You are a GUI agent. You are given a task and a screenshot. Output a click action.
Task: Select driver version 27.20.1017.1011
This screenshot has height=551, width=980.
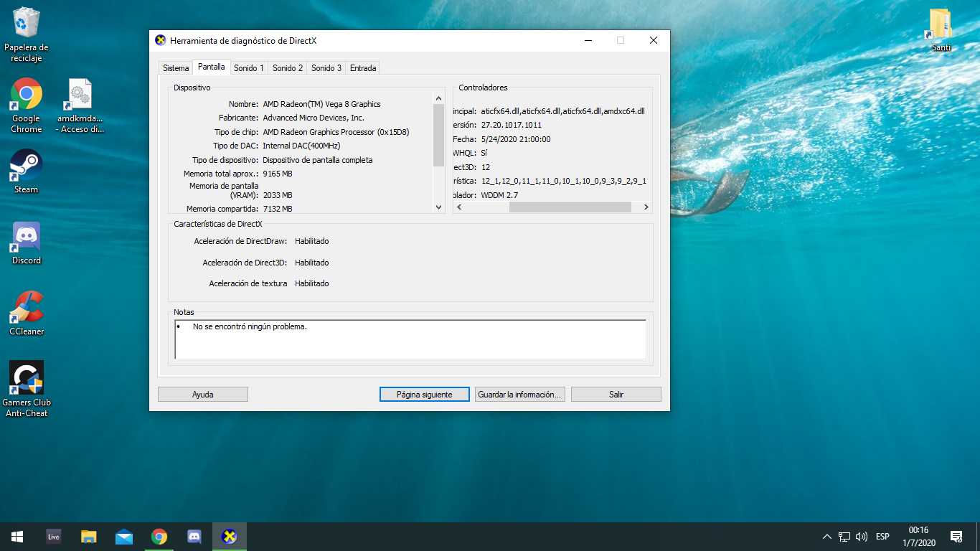point(512,125)
